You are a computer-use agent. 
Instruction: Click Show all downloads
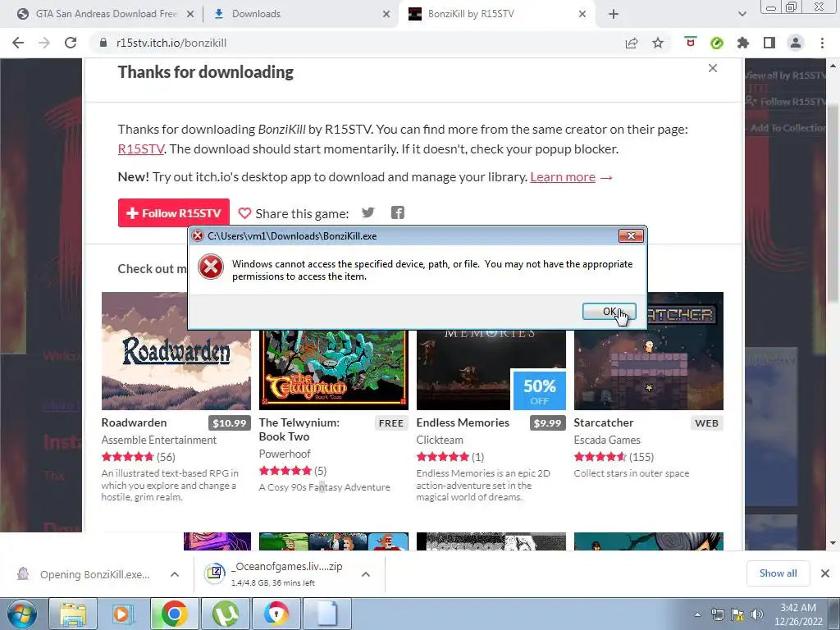coord(778,573)
